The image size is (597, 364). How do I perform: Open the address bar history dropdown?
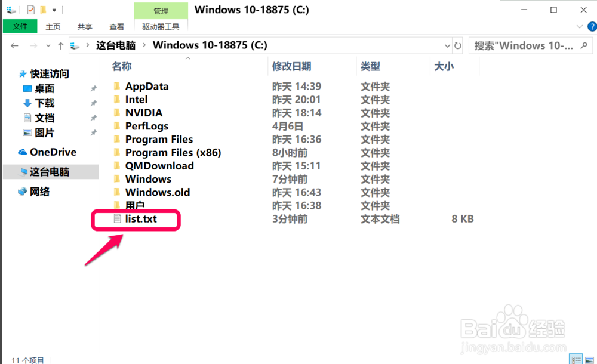(x=447, y=46)
